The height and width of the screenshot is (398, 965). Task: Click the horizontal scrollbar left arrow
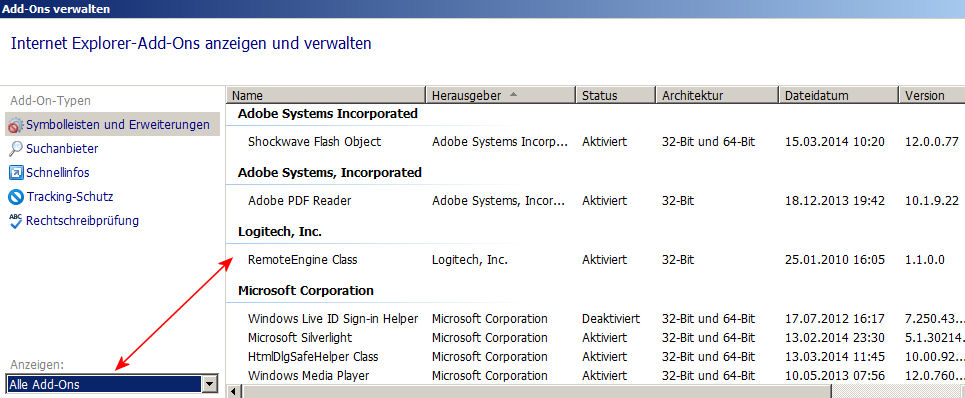click(234, 392)
